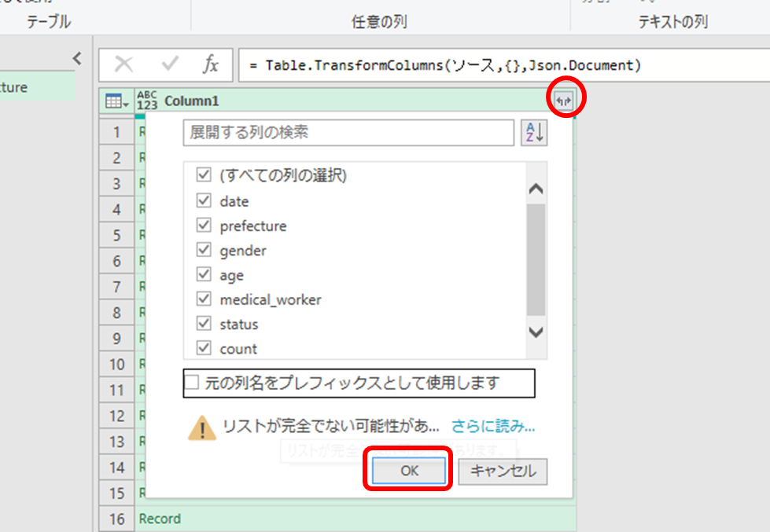Screen dimensions: 770x532
Task: Select row number 16
Action: (x=116, y=519)
